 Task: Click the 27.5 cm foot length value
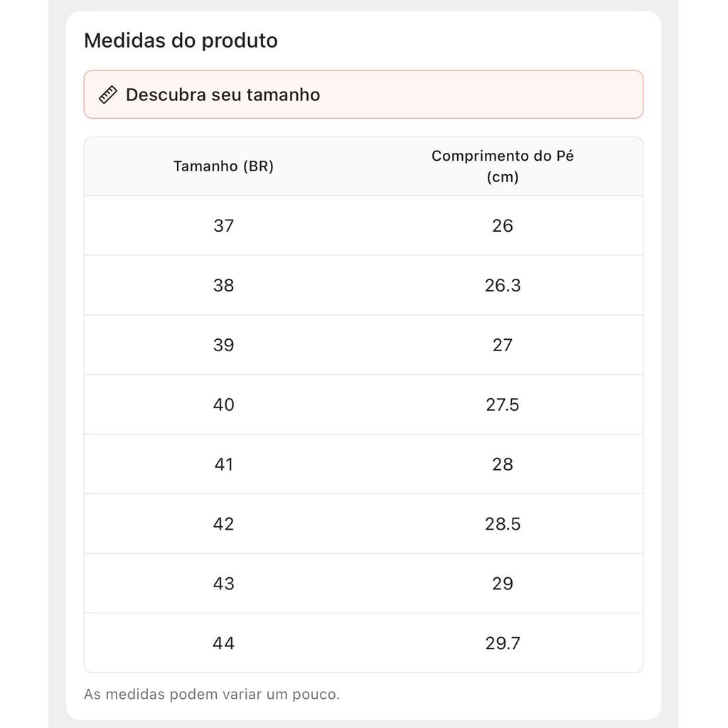pos(503,405)
